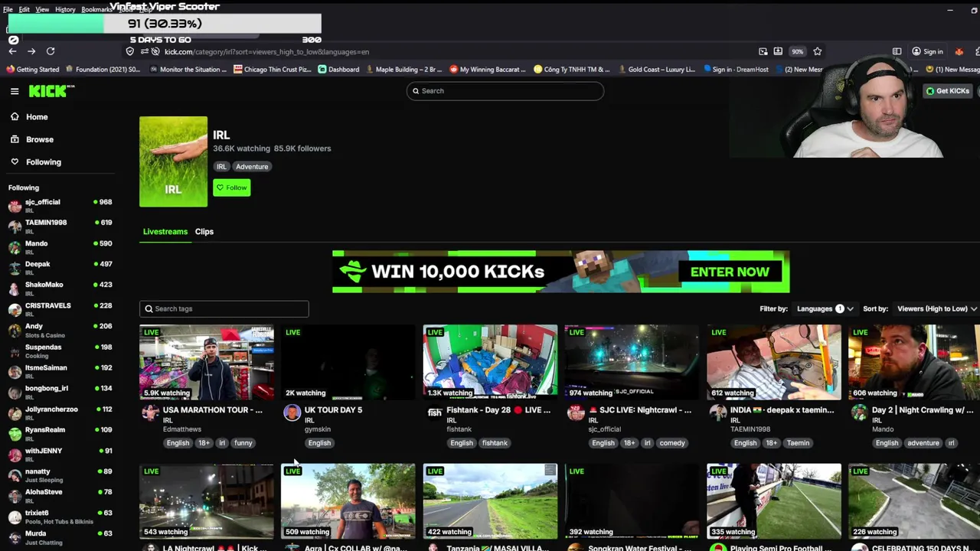
Task: Select adventure tag under Day 2 stream
Action: click(x=923, y=443)
